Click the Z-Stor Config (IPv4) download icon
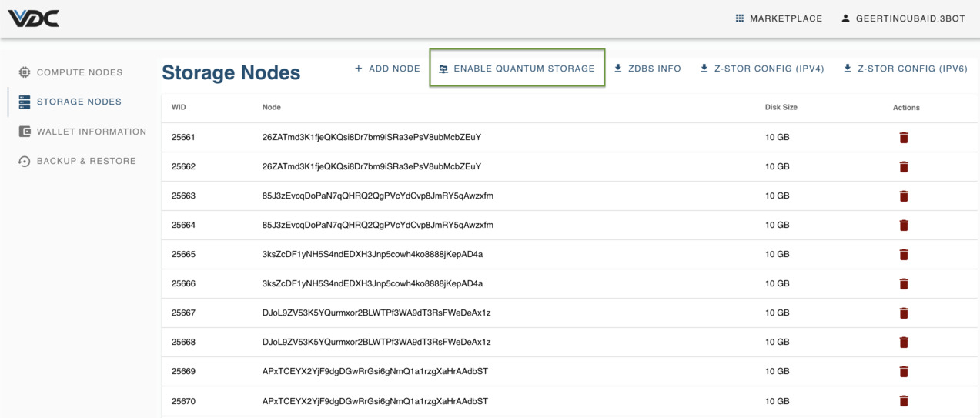 704,69
